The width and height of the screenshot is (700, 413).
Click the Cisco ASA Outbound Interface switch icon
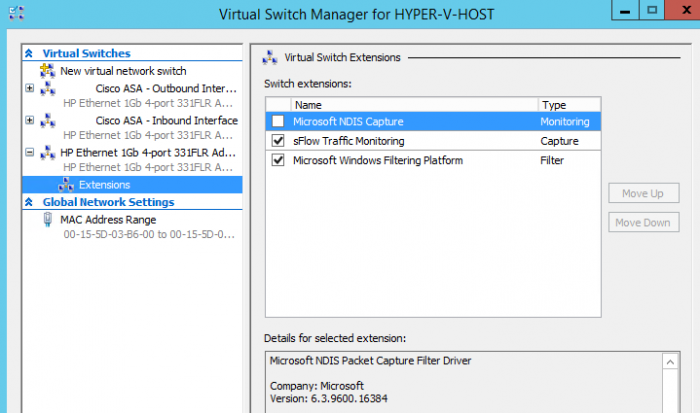(x=47, y=88)
